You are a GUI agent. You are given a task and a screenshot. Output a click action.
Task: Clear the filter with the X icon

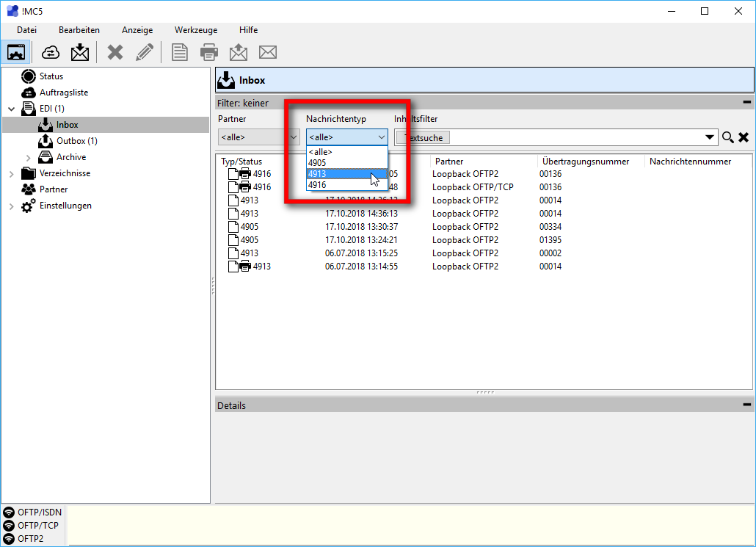pyautogui.click(x=744, y=137)
